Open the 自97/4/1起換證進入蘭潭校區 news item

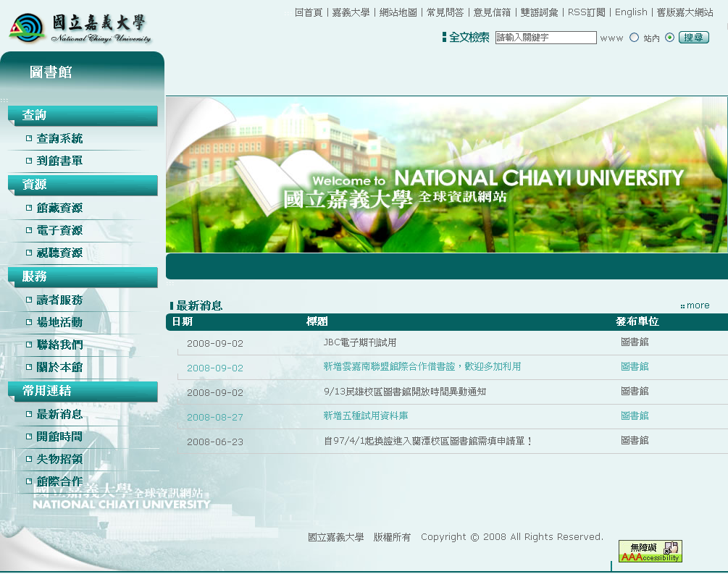427,441
